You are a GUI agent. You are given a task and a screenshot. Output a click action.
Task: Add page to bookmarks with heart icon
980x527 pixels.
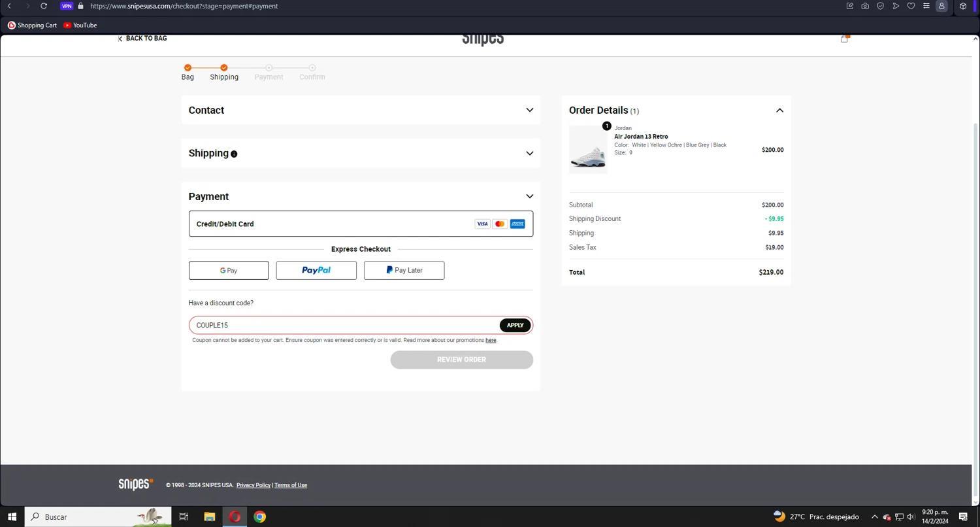tap(911, 6)
